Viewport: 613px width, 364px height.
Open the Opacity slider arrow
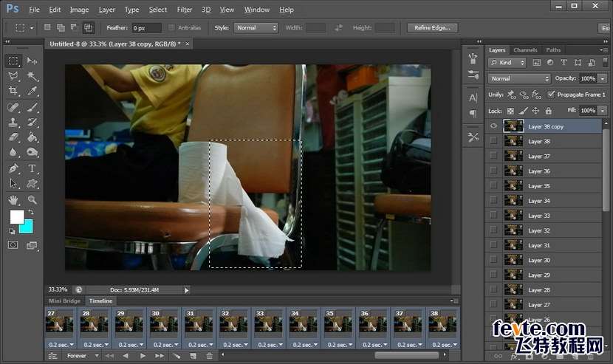point(603,78)
